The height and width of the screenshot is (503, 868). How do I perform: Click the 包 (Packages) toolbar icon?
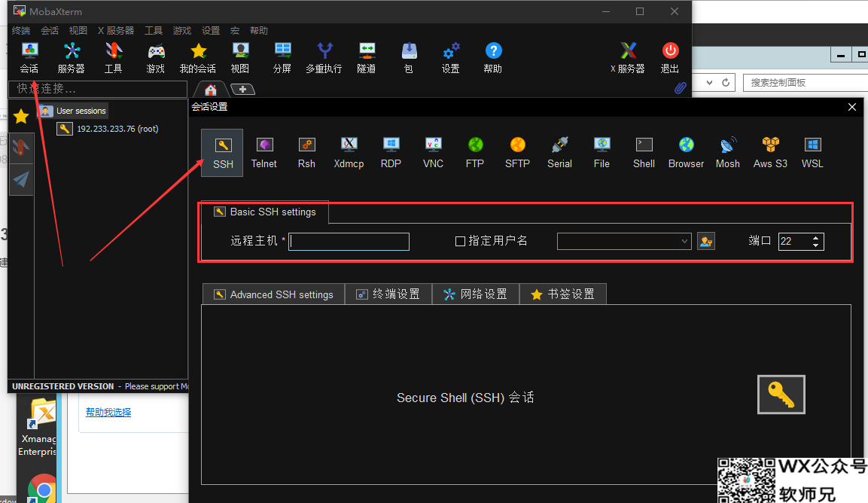[409, 58]
